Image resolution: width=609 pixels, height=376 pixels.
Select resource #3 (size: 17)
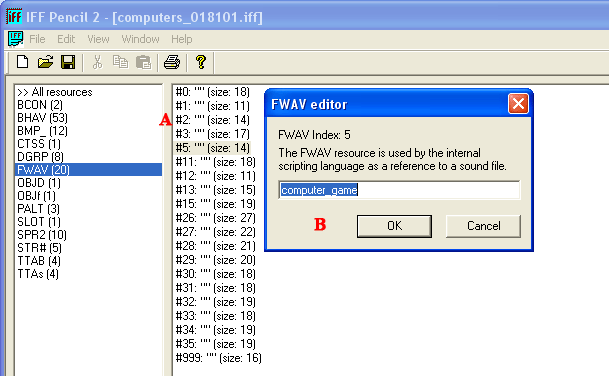click(x=212, y=134)
